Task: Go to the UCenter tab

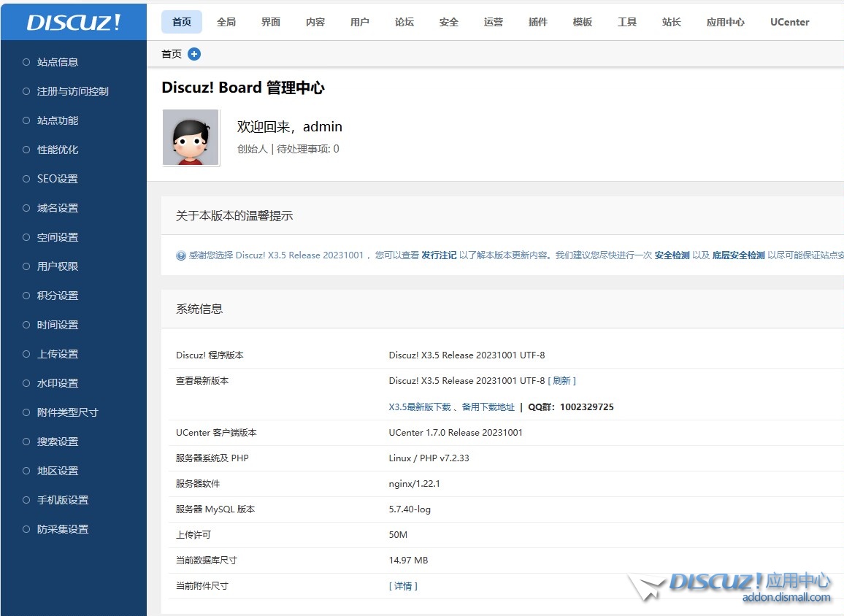Action: (x=789, y=22)
